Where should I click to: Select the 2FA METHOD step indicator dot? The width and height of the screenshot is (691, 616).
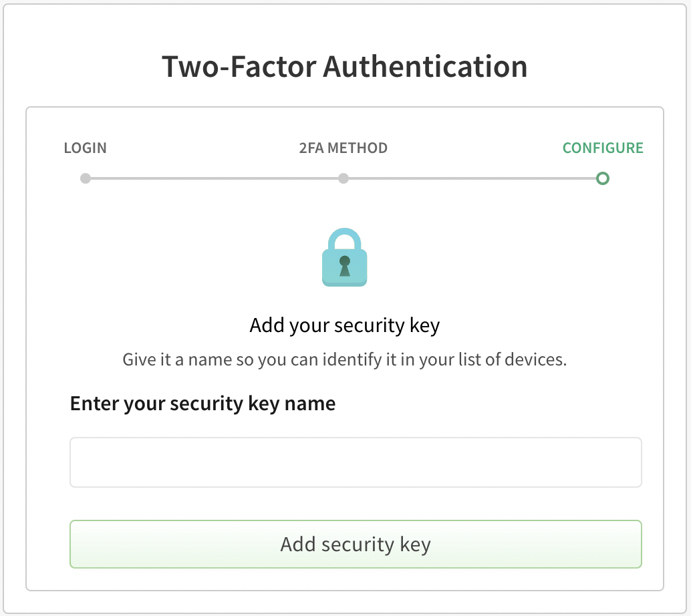point(343,178)
